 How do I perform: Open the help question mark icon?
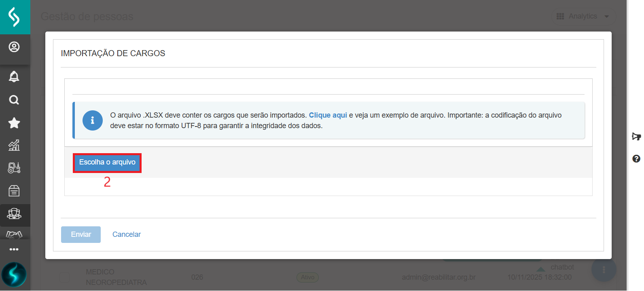tap(636, 158)
